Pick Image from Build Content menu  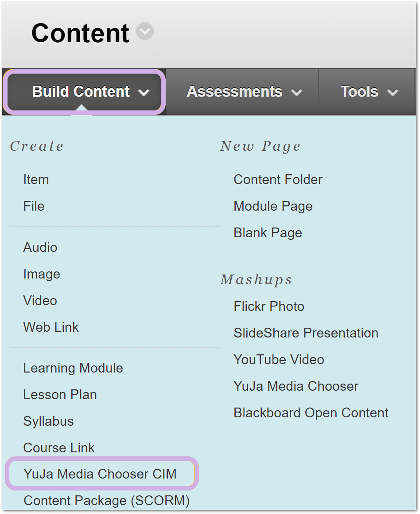click(x=42, y=274)
